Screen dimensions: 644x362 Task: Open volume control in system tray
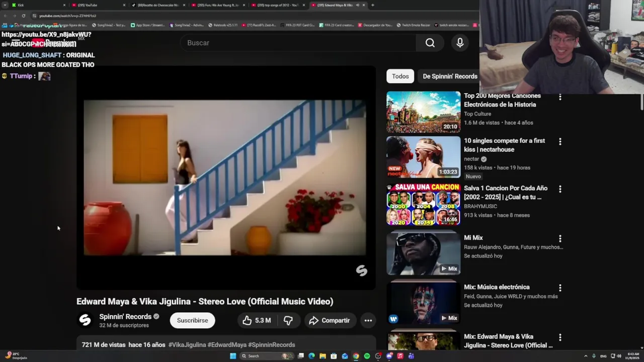pyautogui.click(x=619, y=356)
